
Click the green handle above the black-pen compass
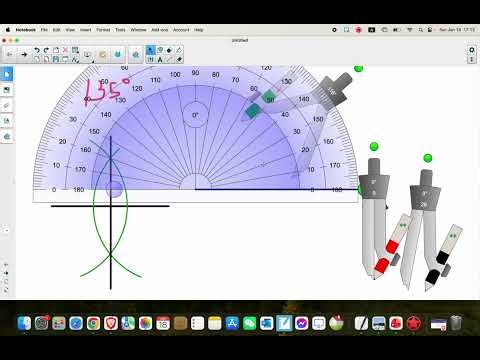pyautogui.click(x=428, y=158)
